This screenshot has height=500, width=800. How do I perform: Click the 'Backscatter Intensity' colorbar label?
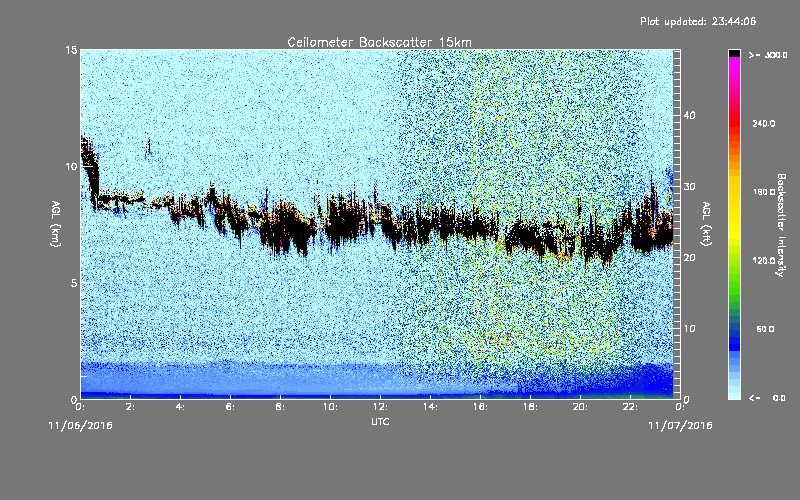point(781,225)
